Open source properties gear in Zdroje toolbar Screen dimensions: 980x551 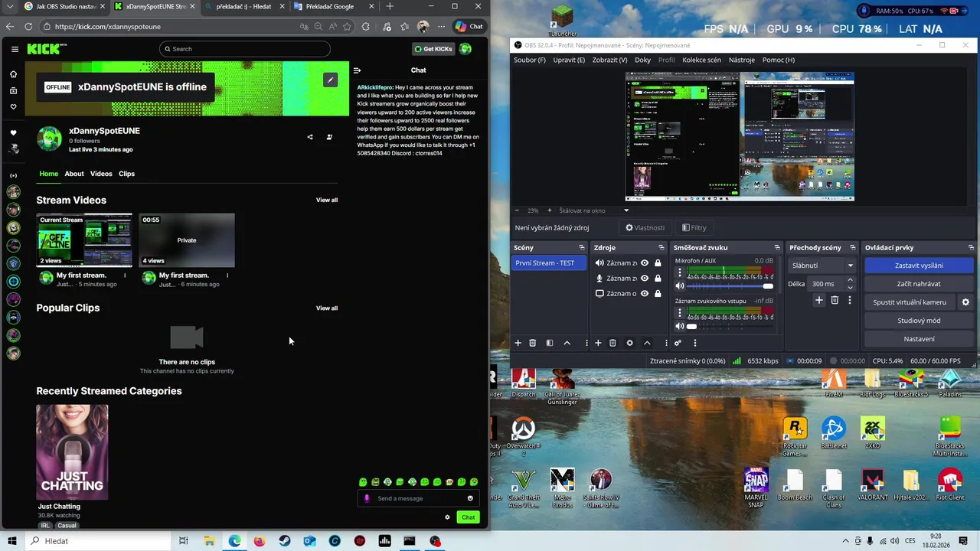click(x=629, y=343)
